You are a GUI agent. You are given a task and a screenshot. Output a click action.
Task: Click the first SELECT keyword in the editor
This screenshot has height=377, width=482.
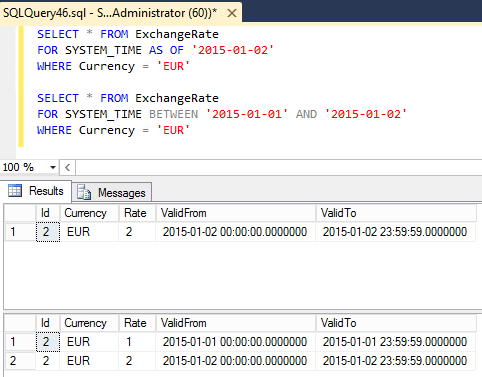pyautogui.click(x=58, y=34)
